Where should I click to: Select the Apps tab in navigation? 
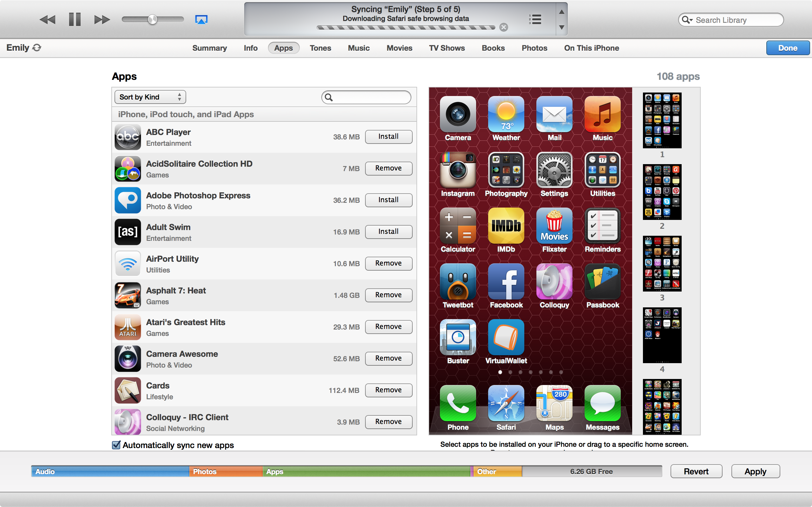coord(284,48)
